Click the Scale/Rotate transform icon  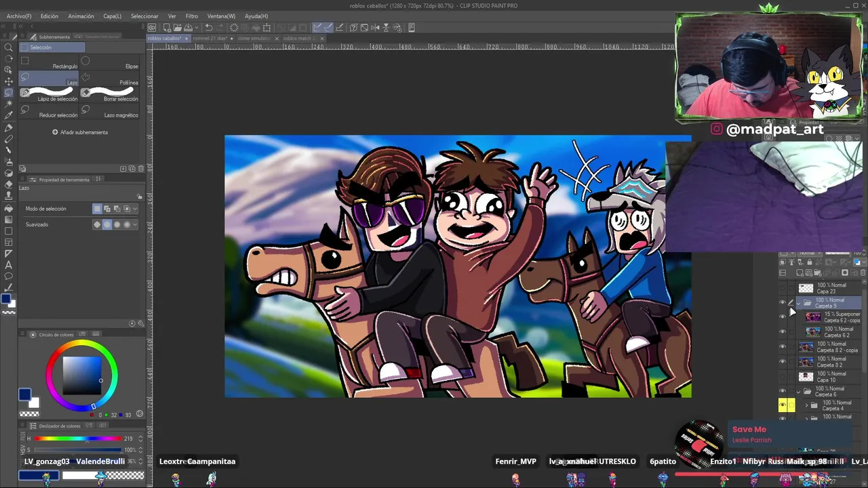pyautogui.click(x=267, y=28)
